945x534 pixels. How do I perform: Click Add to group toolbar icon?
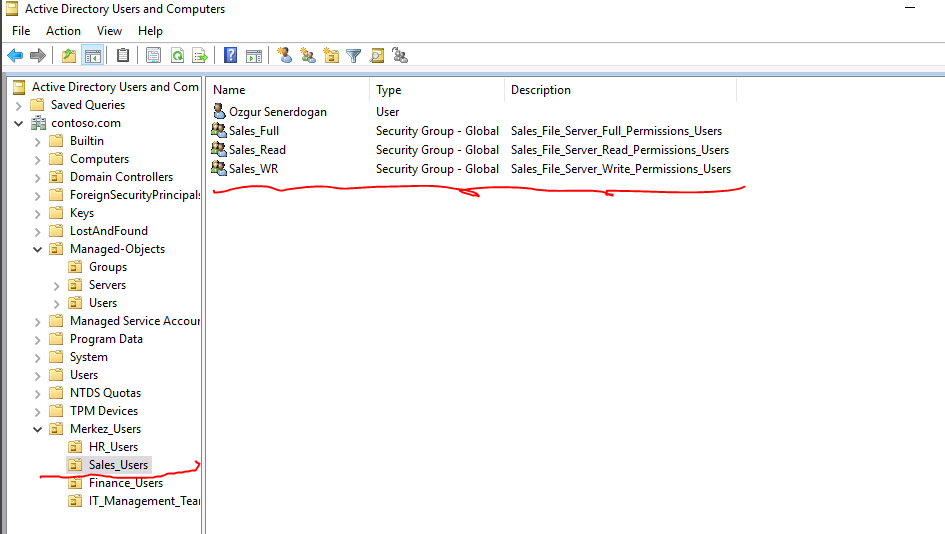click(x=400, y=55)
